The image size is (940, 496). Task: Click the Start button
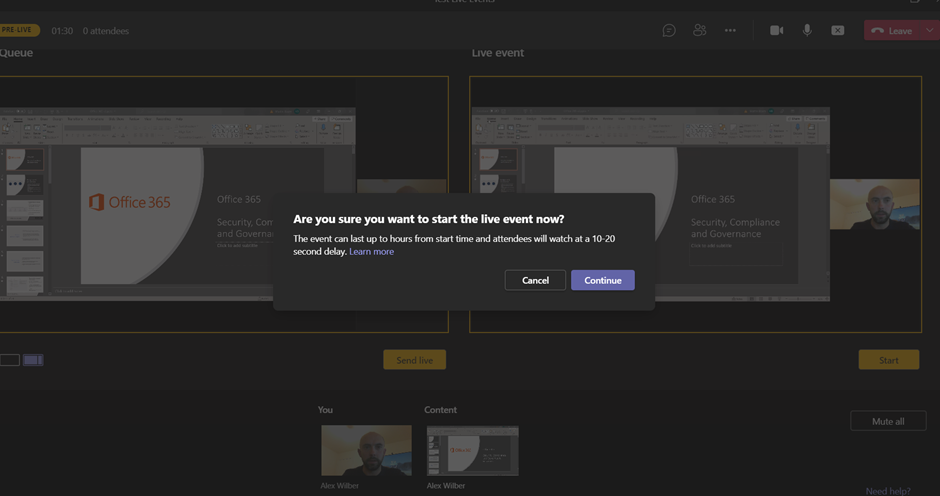tap(888, 360)
